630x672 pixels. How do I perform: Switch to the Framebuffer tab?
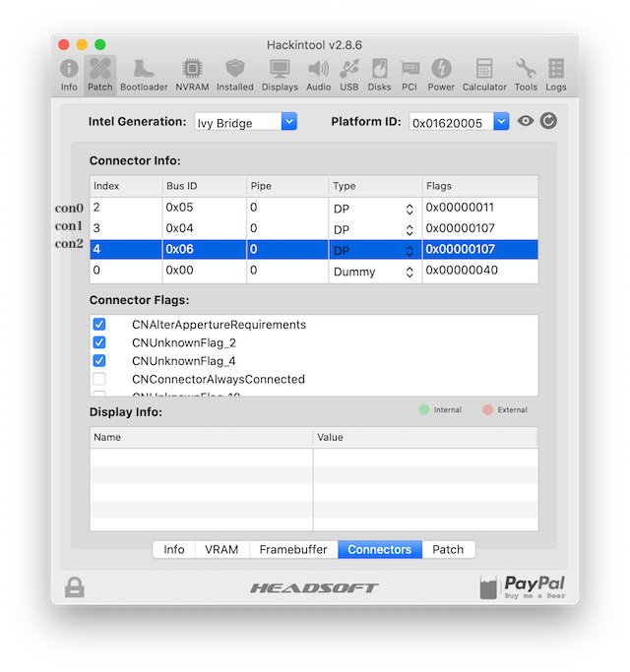pos(293,549)
